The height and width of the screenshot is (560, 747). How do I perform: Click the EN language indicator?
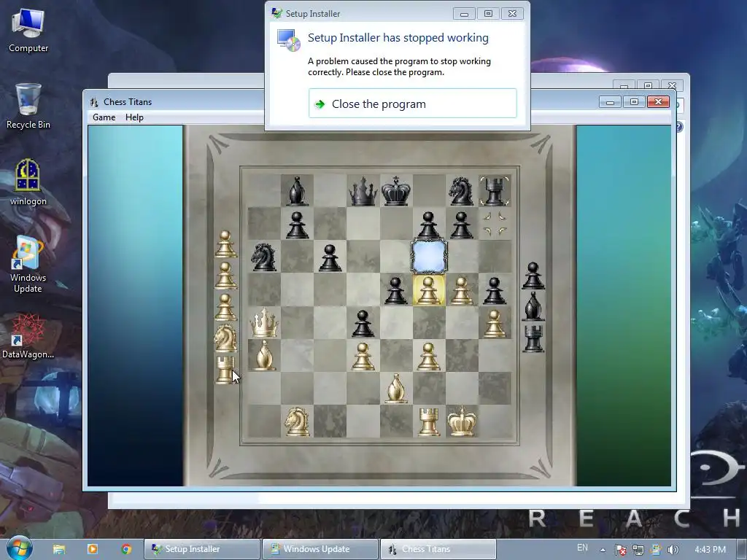(x=582, y=548)
